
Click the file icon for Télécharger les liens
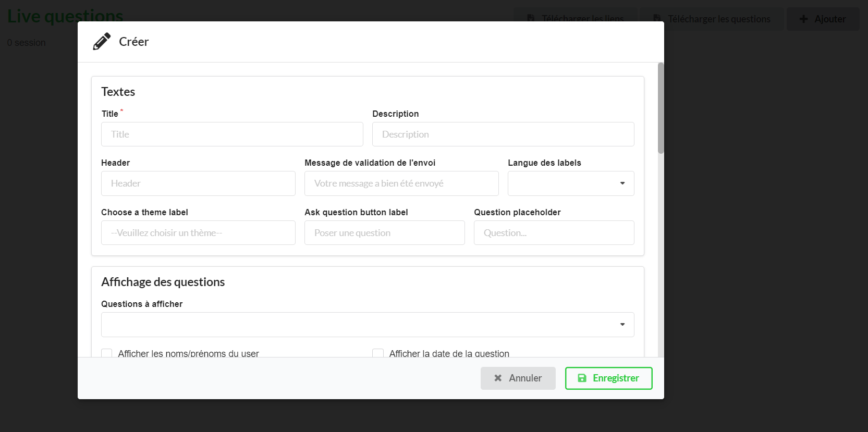pos(531,19)
